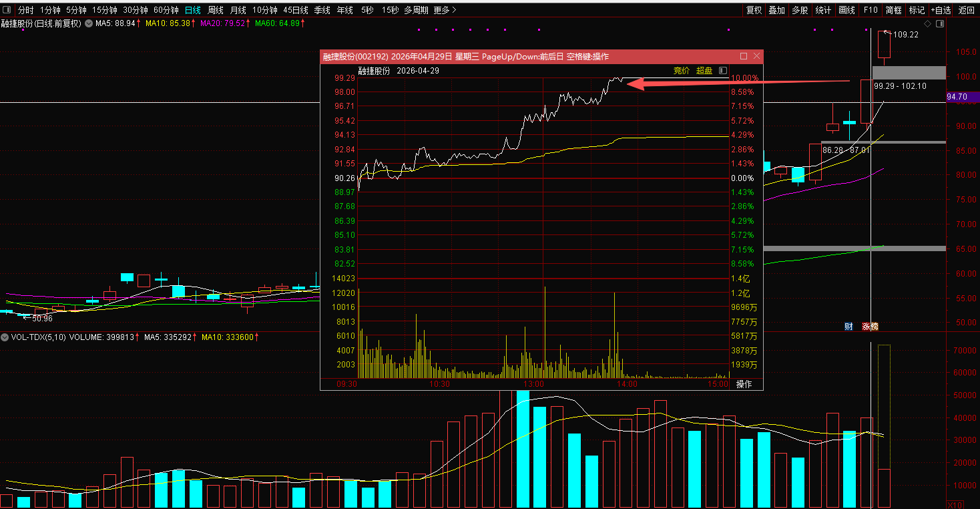Expand VOL-TDX indicator dropdown arrow

pos(5,337)
